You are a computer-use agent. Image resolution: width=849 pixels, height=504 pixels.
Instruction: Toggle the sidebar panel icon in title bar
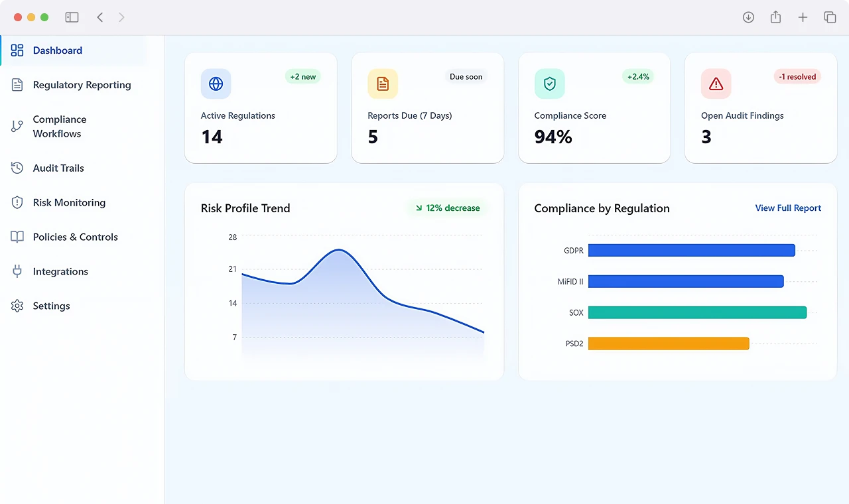pyautogui.click(x=72, y=17)
